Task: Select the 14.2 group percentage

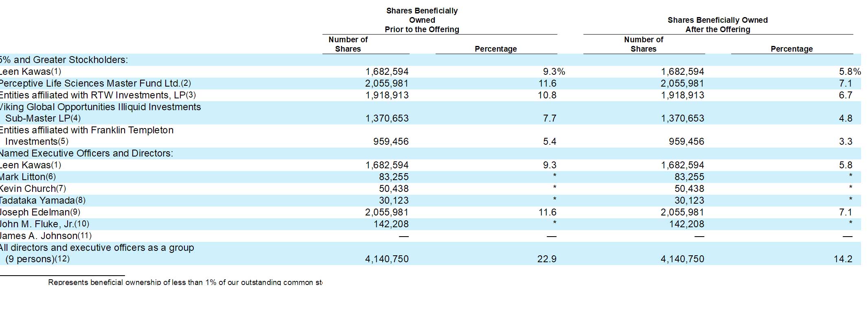Action: pyautogui.click(x=843, y=259)
